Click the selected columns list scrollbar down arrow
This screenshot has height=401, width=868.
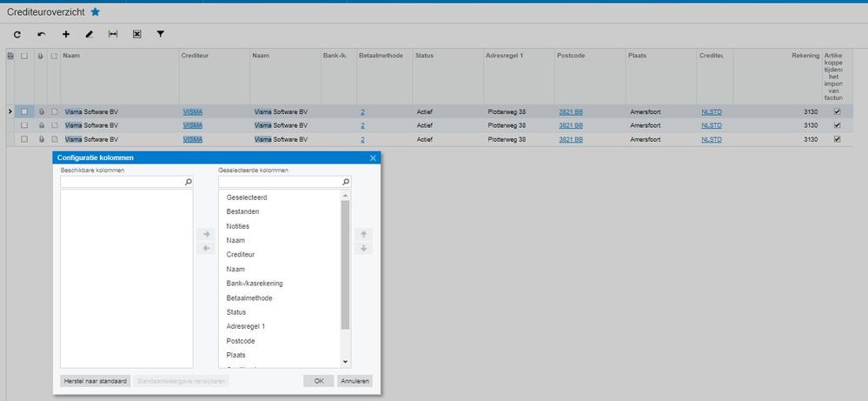(x=345, y=361)
